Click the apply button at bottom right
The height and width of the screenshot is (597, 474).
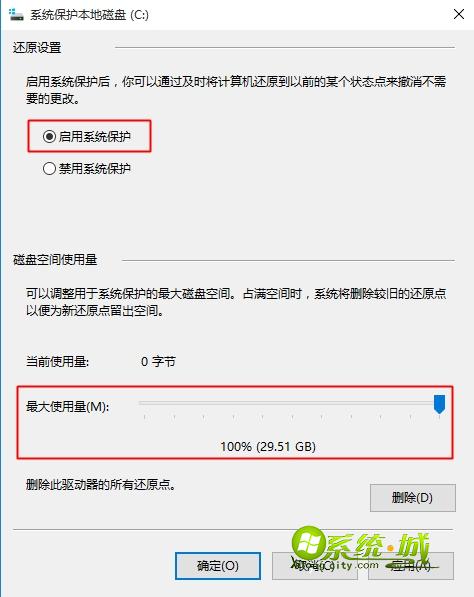(411, 566)
